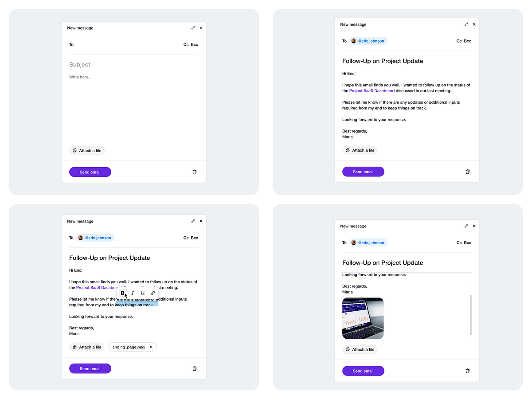532x399 pixels.
Task: Select the @eric.johnson recipient chip
Action: tap(368, 40)
